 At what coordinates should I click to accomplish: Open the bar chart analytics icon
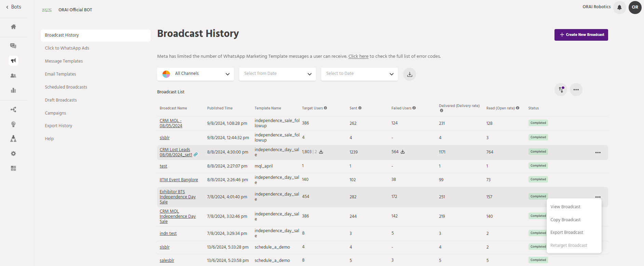(x=13, y=90)
